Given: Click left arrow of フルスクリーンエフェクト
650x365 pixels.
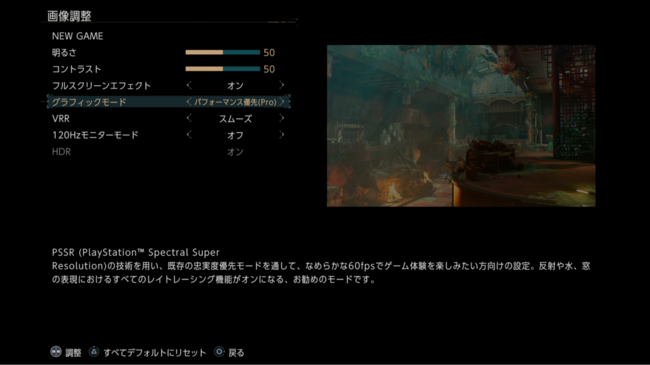Looking at the screenshot, I should [x=189, y=85].
